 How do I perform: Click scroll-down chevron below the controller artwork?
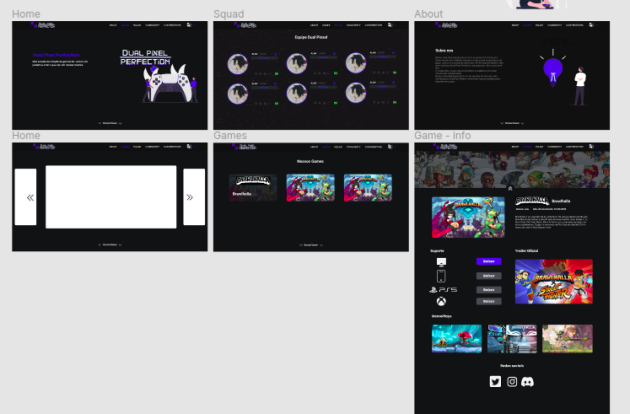tap(110, 123)
